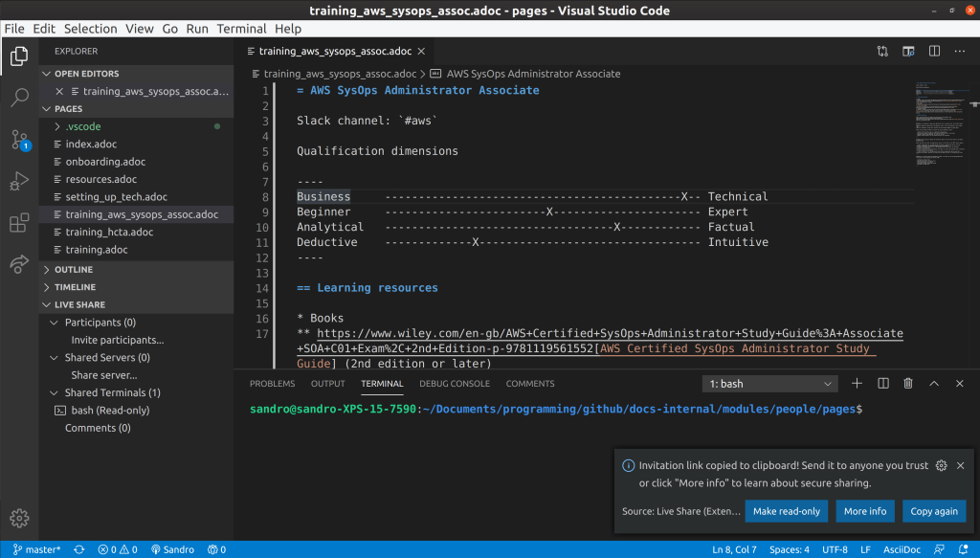The image size is (980, 558).
Task: Open the feedback icon in status bar
Action: (x=939, y=550)
